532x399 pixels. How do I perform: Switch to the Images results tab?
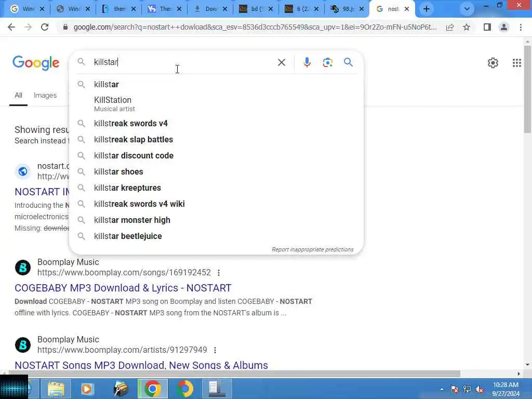[45, 96]
